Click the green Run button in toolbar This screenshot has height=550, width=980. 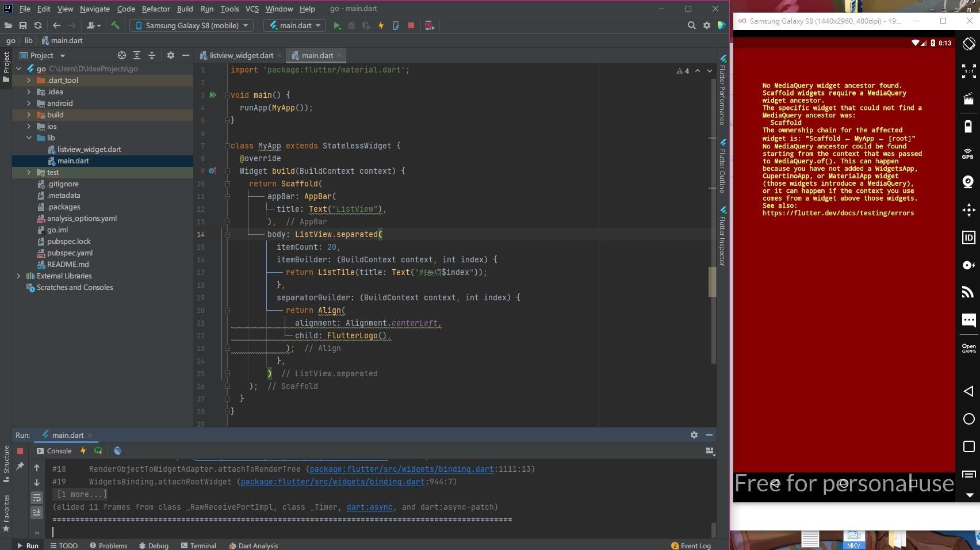coord(337,25)
